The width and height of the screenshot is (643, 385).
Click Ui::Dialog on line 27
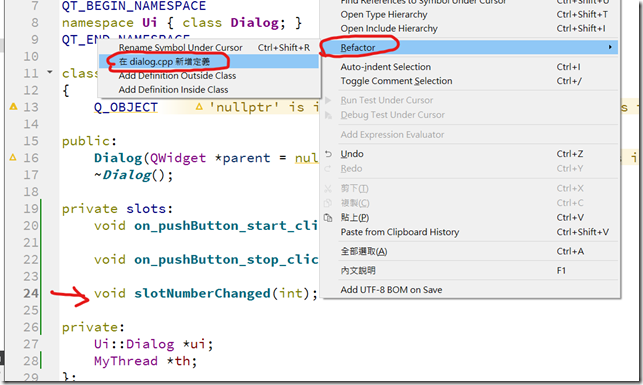pyautogui.click(x=134, y=344)
